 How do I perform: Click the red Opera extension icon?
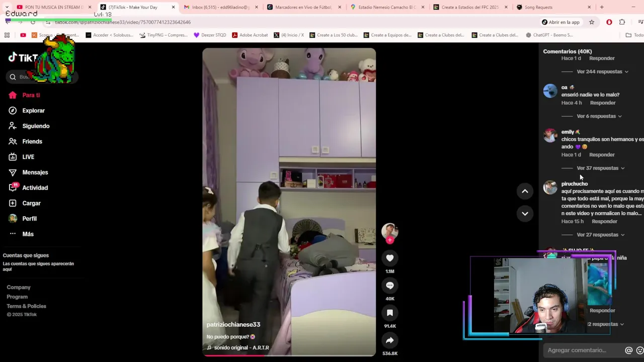click(609, 22)
